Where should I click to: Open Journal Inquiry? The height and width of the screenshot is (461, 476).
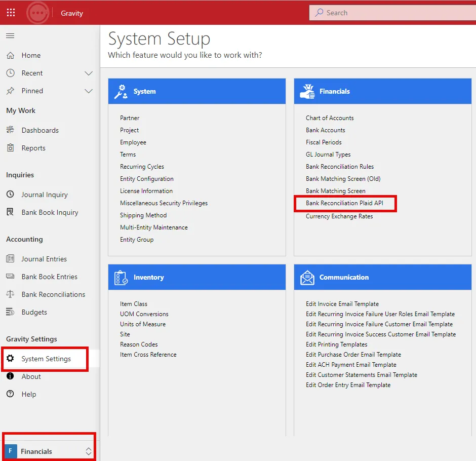(45, 195)
